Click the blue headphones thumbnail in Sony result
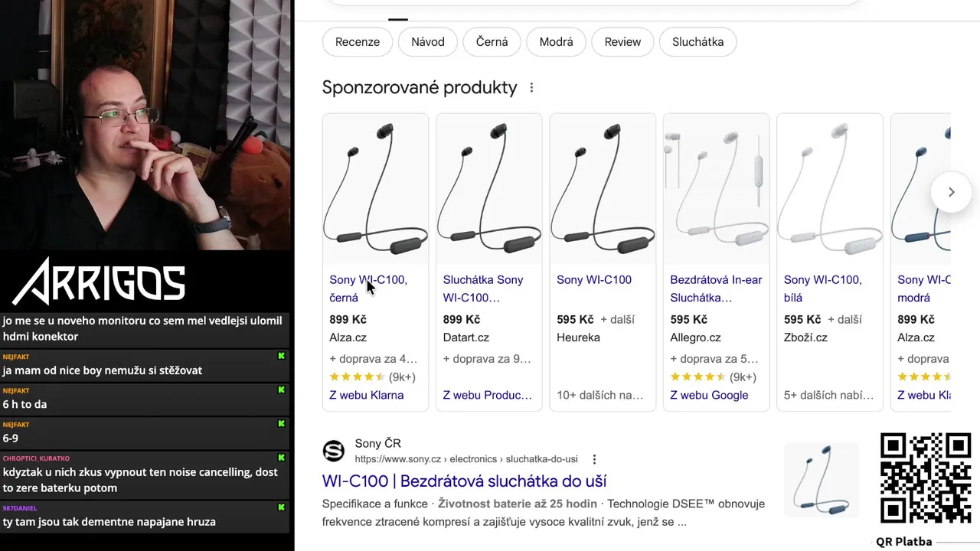This screenshot has height=551, width=980. pos(821,480)
